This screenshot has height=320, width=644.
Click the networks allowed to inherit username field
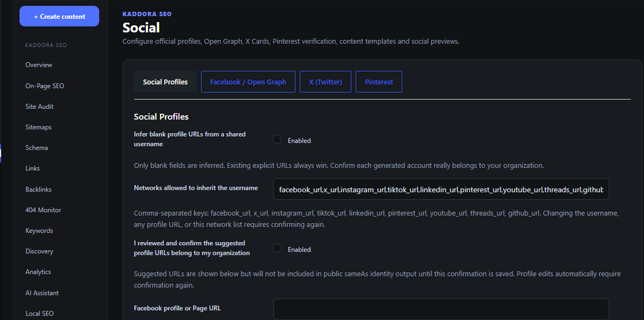tap(441, 189)
